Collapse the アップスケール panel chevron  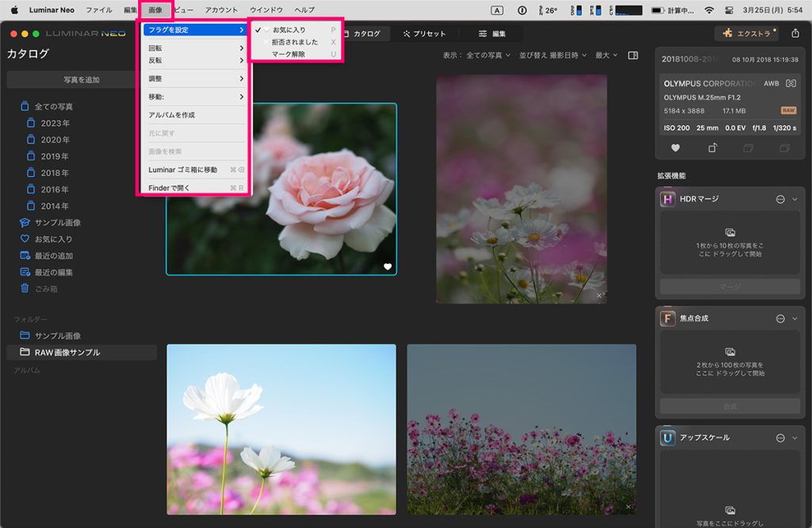click(x=795, y=438)
